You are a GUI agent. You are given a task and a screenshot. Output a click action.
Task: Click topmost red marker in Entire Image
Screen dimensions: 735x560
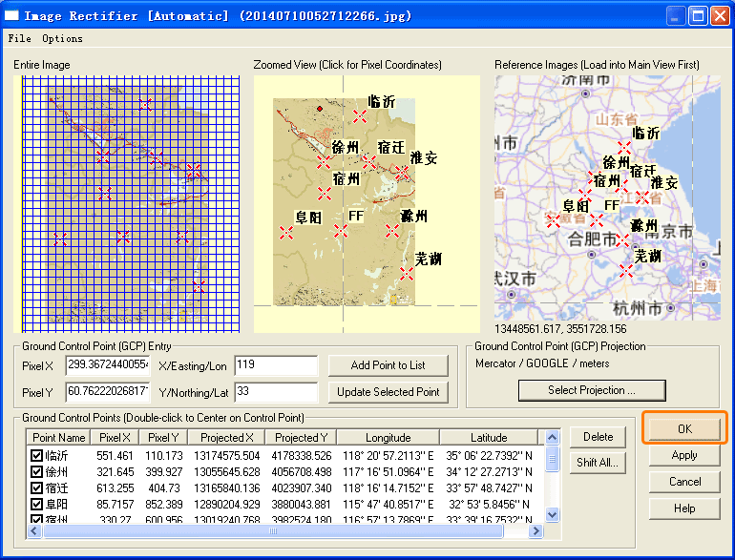coord(145,104)
